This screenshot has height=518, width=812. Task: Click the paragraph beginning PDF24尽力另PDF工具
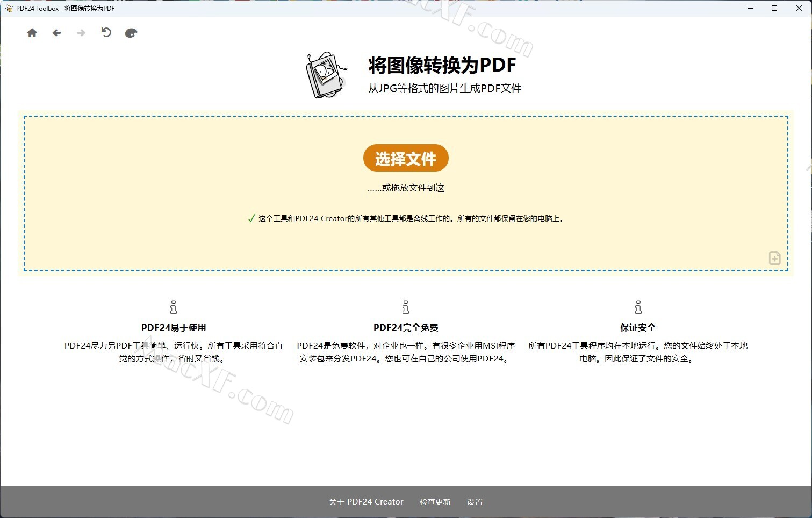(x=174, y=352)
